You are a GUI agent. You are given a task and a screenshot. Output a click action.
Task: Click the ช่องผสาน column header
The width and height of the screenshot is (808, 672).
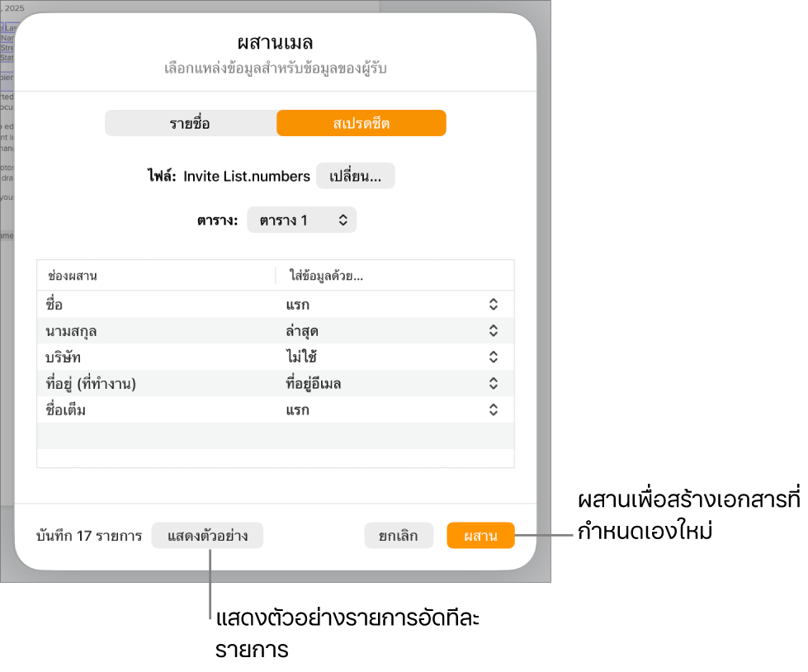coord(73,277)
